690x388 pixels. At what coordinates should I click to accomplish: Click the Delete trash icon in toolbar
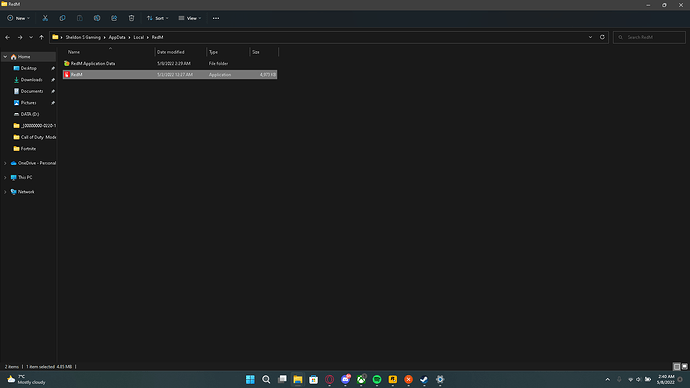[131, 18]
